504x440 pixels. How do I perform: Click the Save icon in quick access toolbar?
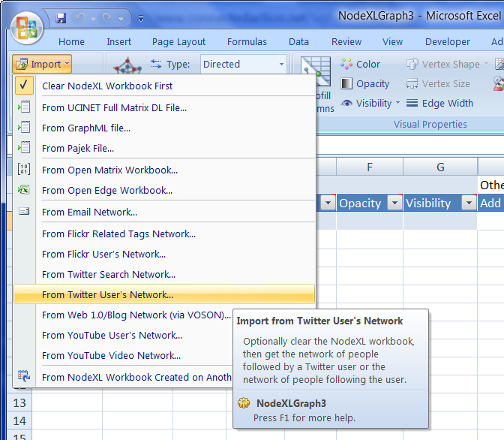61,17
